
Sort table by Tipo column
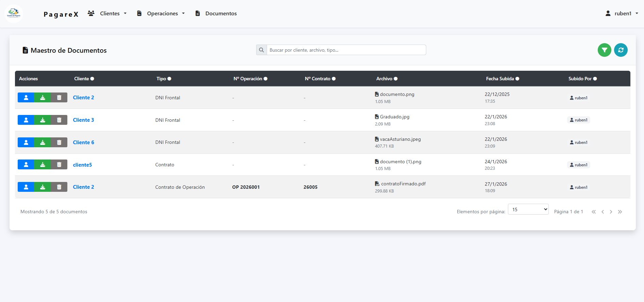[x=164, y=79]
